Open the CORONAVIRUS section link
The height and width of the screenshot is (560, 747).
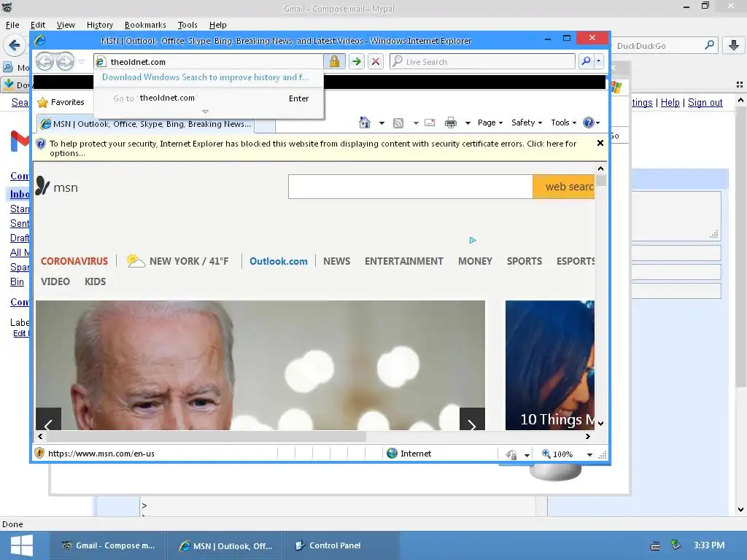74,261
